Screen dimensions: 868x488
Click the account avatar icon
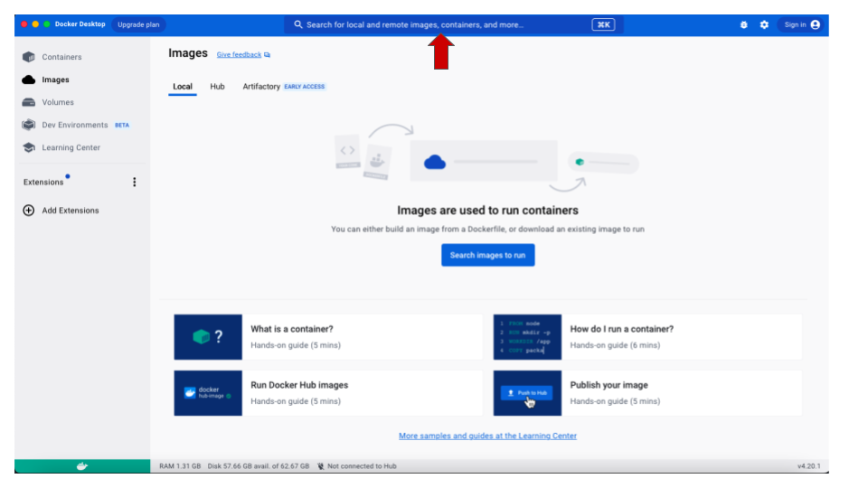pyautogui.click(x=815, y=25)
